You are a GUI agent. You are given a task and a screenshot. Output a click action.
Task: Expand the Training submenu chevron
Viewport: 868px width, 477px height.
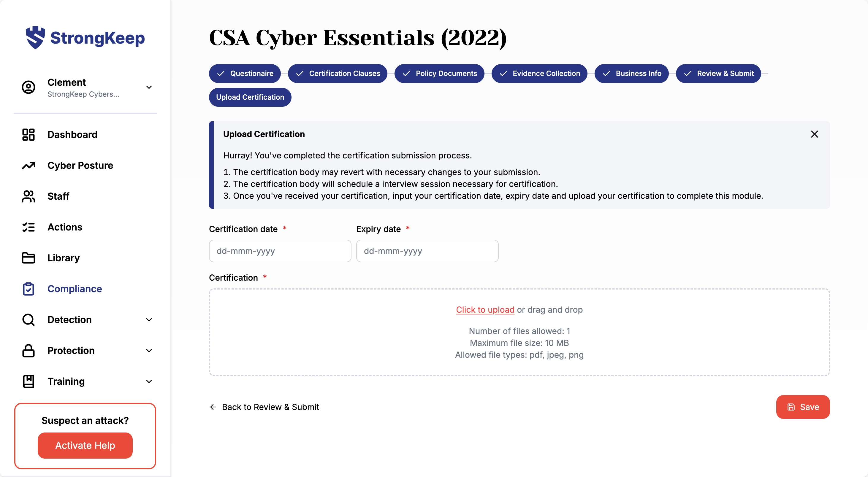coord(149,381)
